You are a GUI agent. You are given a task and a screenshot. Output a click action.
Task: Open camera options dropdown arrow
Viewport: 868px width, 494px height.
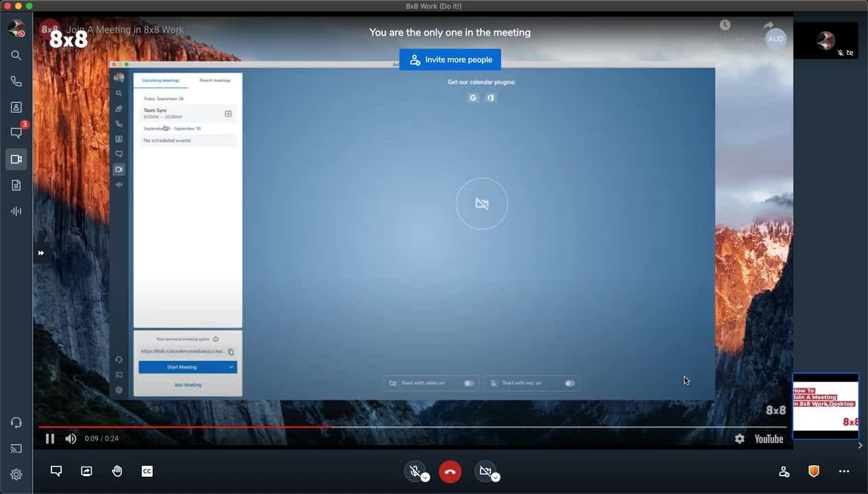click(496, 478)
